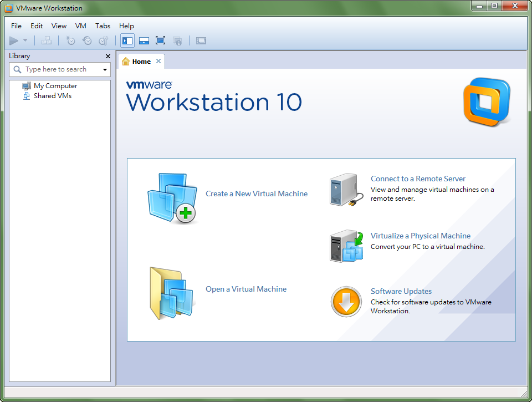Open the File menu
532x402 pixels.
16,26
